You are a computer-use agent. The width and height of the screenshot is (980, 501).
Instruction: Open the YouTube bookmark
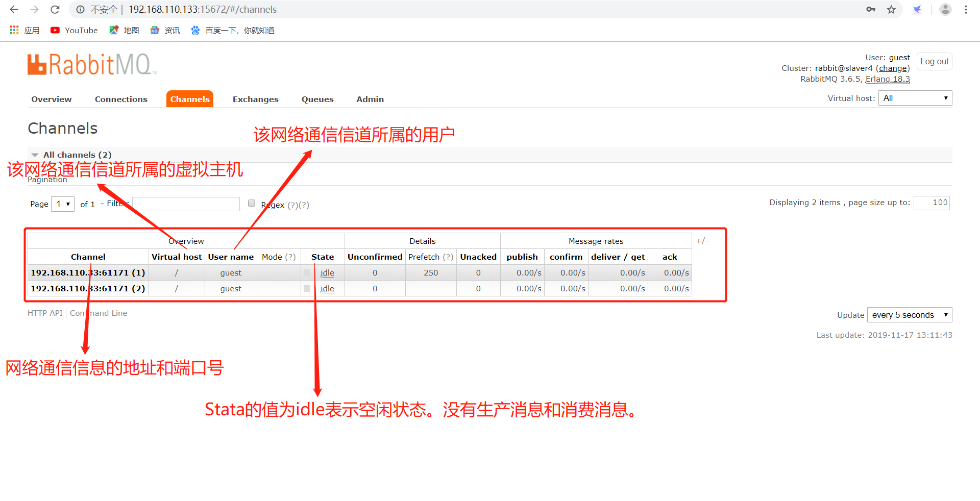click(x=74, y=30)
